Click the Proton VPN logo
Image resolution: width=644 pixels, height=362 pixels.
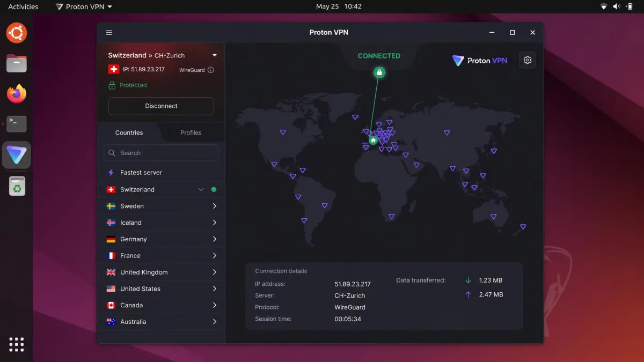479,61
